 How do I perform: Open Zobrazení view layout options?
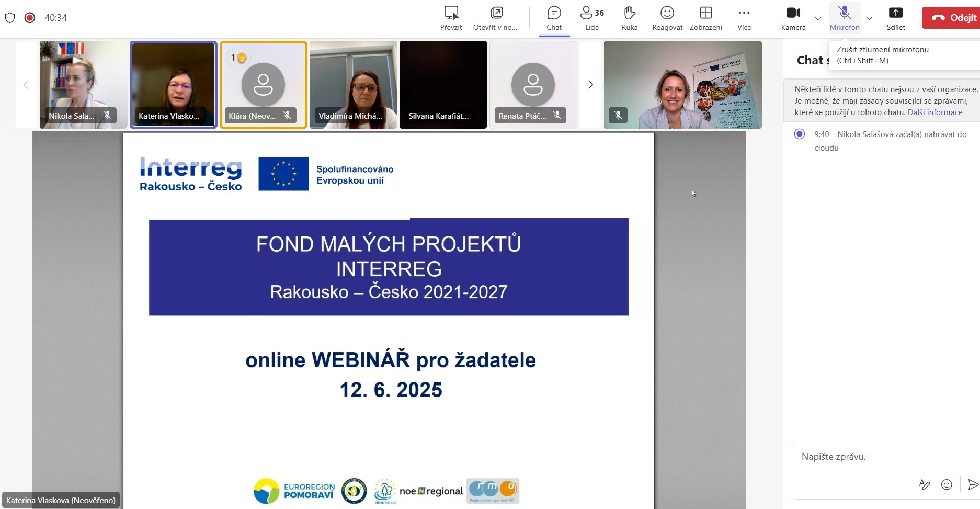(705, 18)
